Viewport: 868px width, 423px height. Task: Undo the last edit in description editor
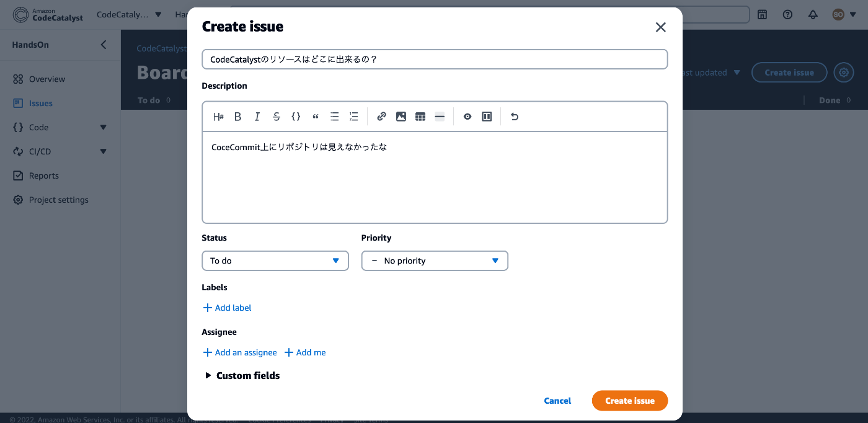515,117
